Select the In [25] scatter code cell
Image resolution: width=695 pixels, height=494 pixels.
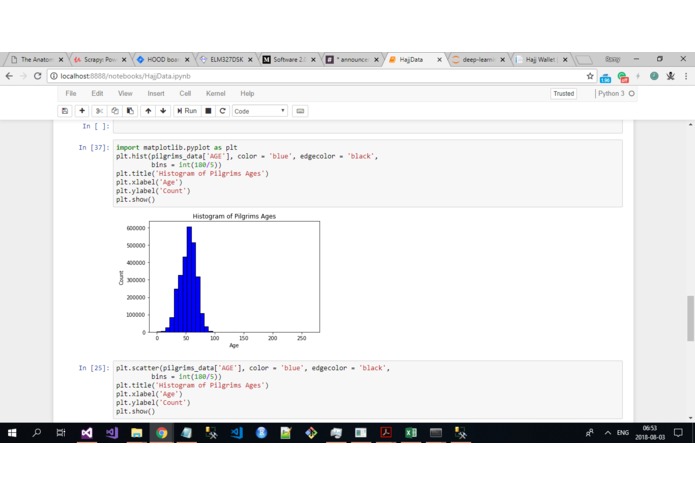click(x=367, y=389)
